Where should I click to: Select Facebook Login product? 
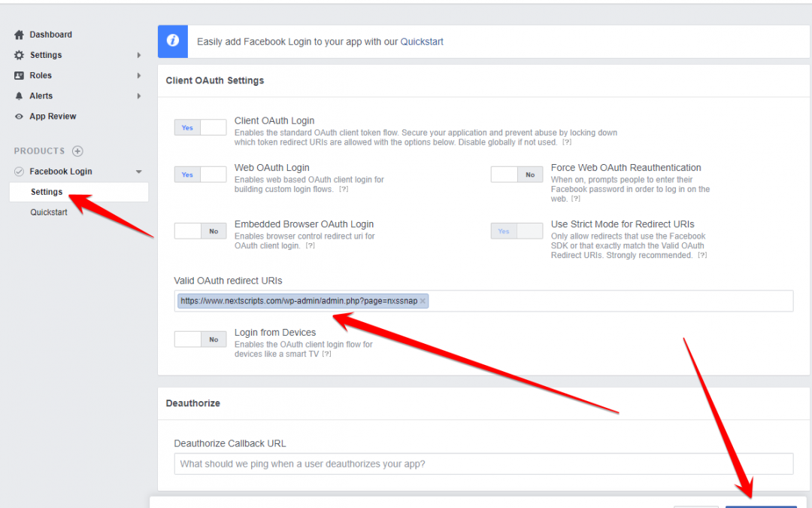tap(61, 172)
